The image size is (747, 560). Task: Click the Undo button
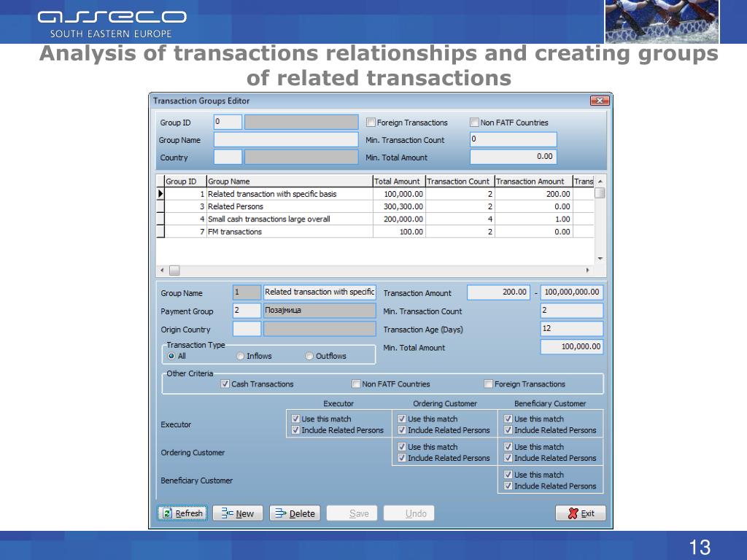(x=409, y=513)
